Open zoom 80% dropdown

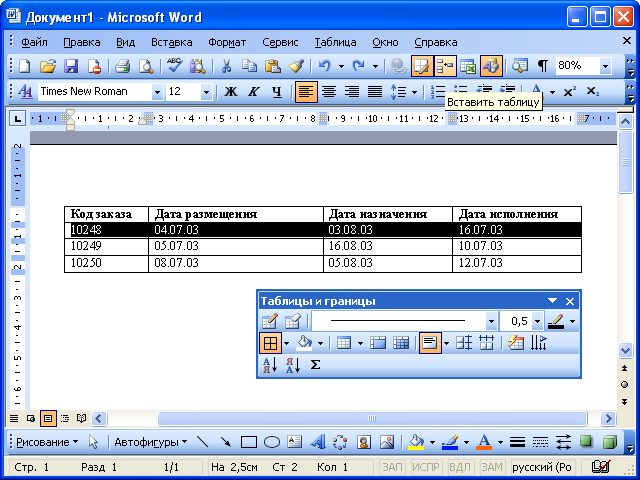(605, 66)
